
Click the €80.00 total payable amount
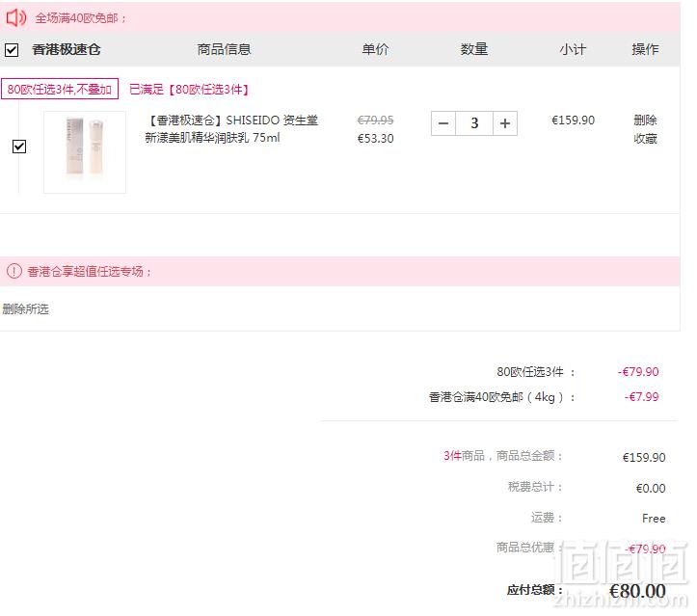click(x=637, y=591)
